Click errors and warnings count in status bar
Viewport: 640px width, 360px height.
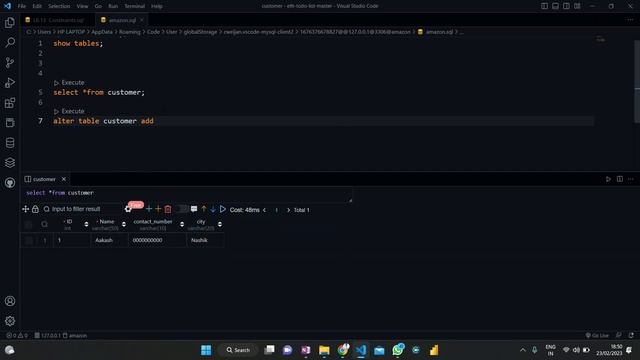point(16,336)
